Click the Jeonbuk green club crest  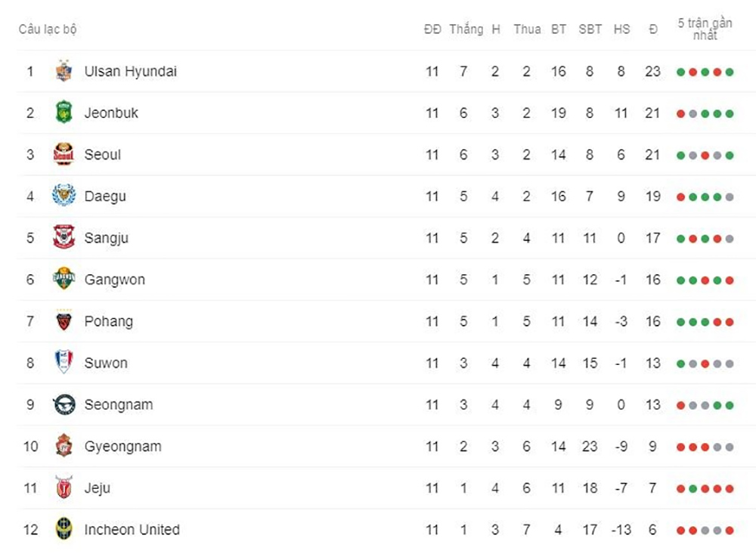64,113
